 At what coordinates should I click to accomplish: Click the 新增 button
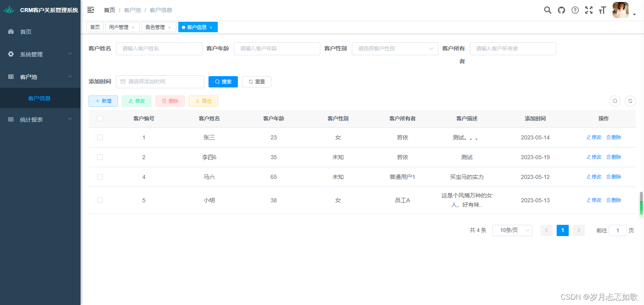click(103, 101)
